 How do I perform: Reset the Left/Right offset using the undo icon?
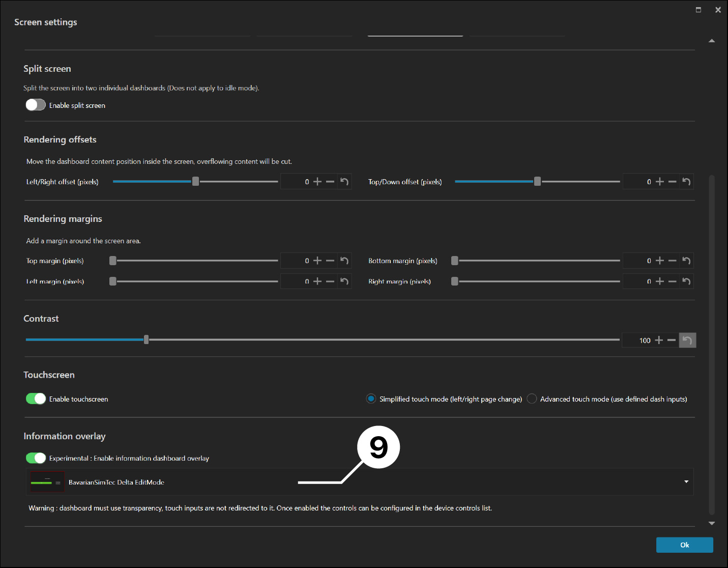click(344, 181)
